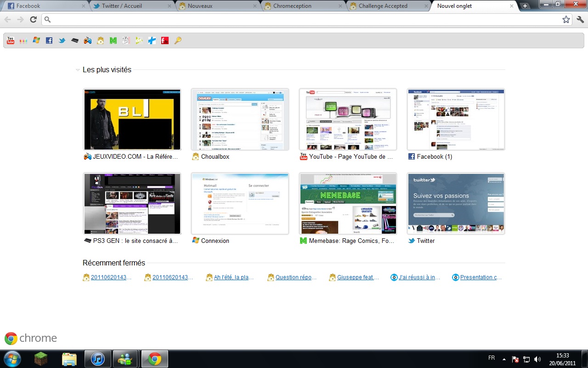Open the wrench settings menu

pyautogui.click(x=580, y=19)
